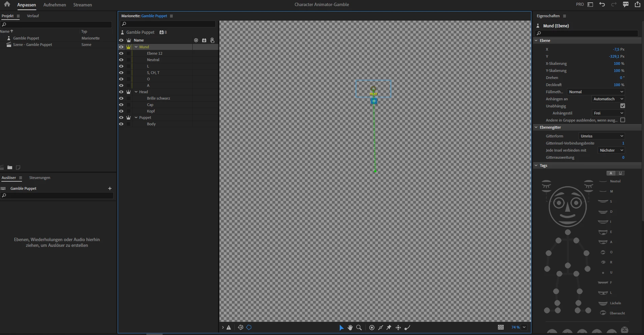Hide the Body layer
The height and width of the screenshot is (335, 644).
pos(121,124)
